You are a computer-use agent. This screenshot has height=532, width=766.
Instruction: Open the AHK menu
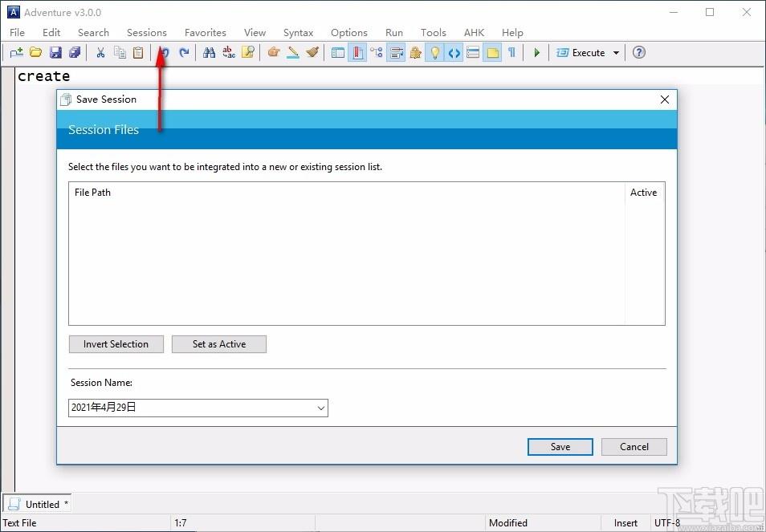pyautogui.click(x=474, y=33)
